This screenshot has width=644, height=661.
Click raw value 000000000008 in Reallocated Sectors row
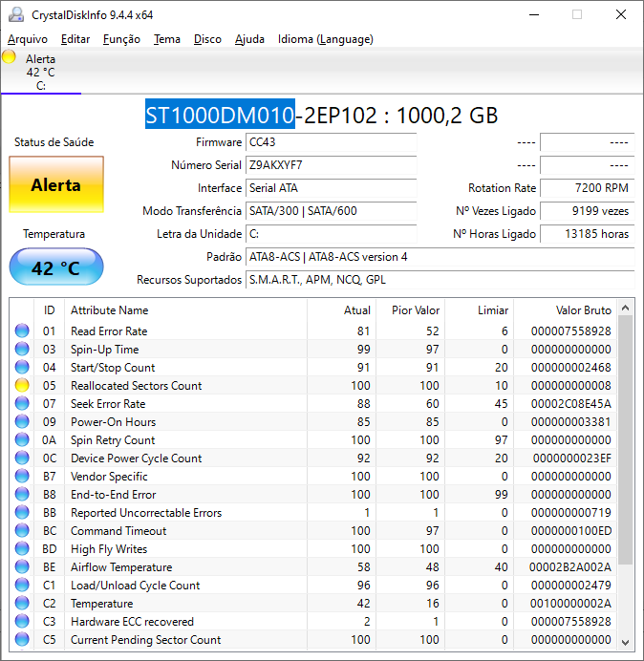point(571,385)
